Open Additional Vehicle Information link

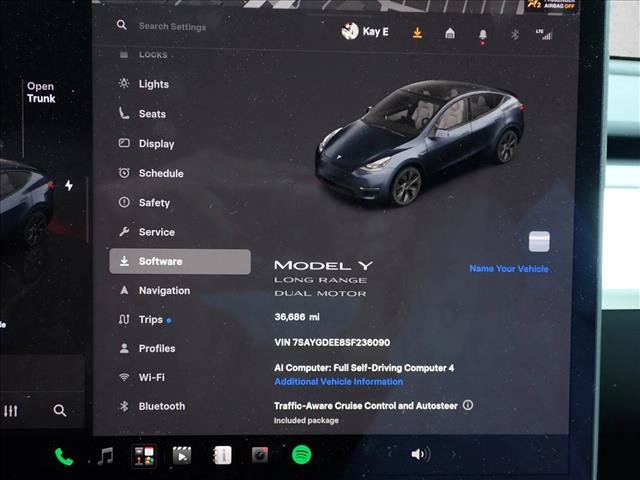tap(339, 382)
